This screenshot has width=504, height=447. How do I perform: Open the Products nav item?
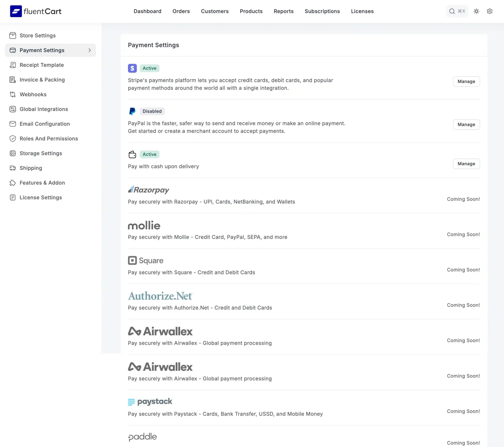click(x=251, y=11)
